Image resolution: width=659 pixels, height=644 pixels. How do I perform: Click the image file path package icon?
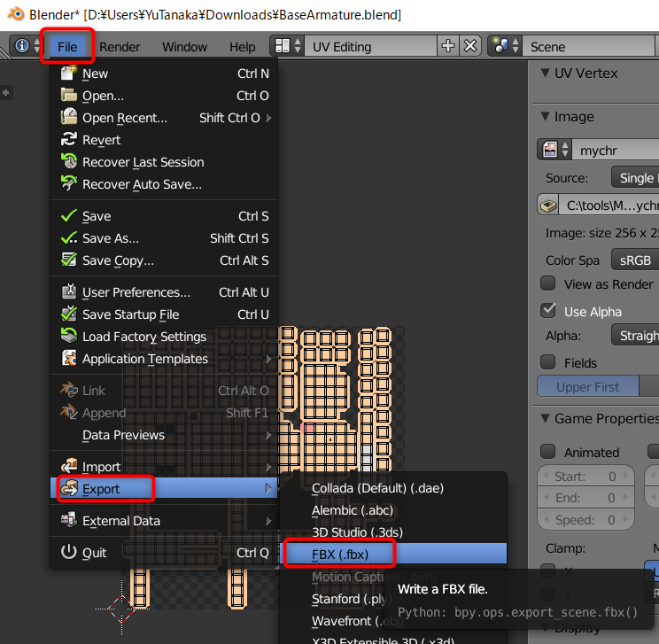coord(548,206)
